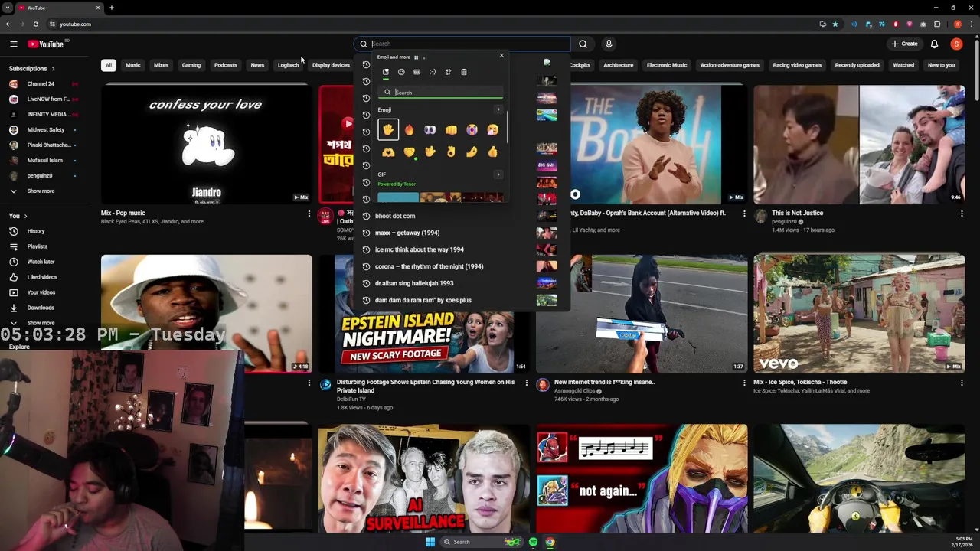The height and width of the screenshot is (551, 980).
Task: Open Clipboard history tab in emoji panel
Action: pyautogui.click(x=463, y=72)
